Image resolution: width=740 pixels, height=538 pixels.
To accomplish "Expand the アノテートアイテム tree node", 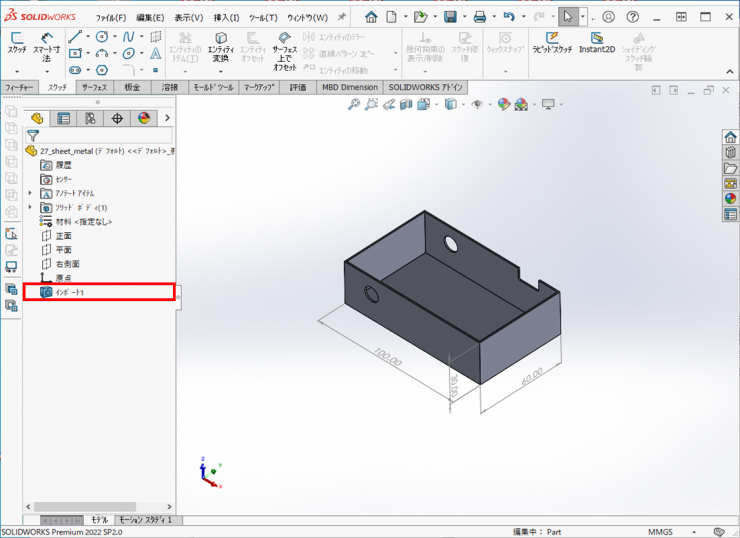I will (x=30, y=193).
